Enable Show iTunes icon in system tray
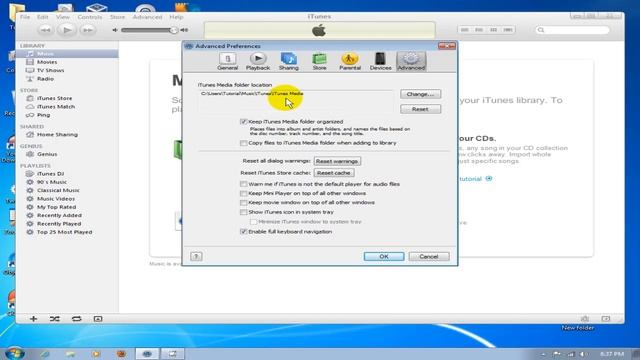 point(244,212)
